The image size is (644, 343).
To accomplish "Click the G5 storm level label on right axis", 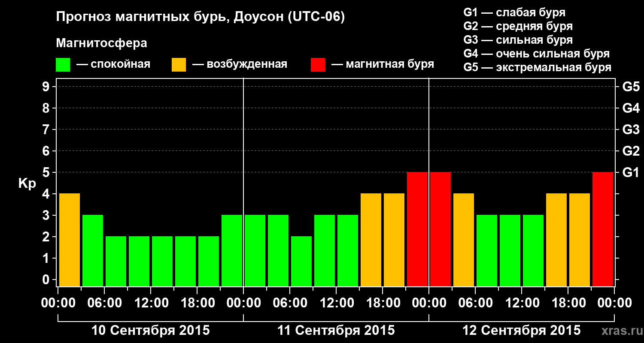I will (631, 87).
